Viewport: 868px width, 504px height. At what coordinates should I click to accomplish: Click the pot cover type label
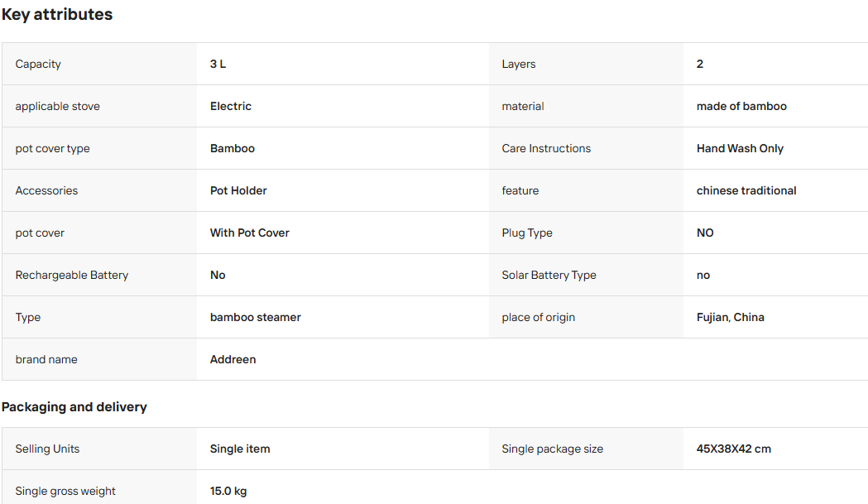click(x=53, y=148)
